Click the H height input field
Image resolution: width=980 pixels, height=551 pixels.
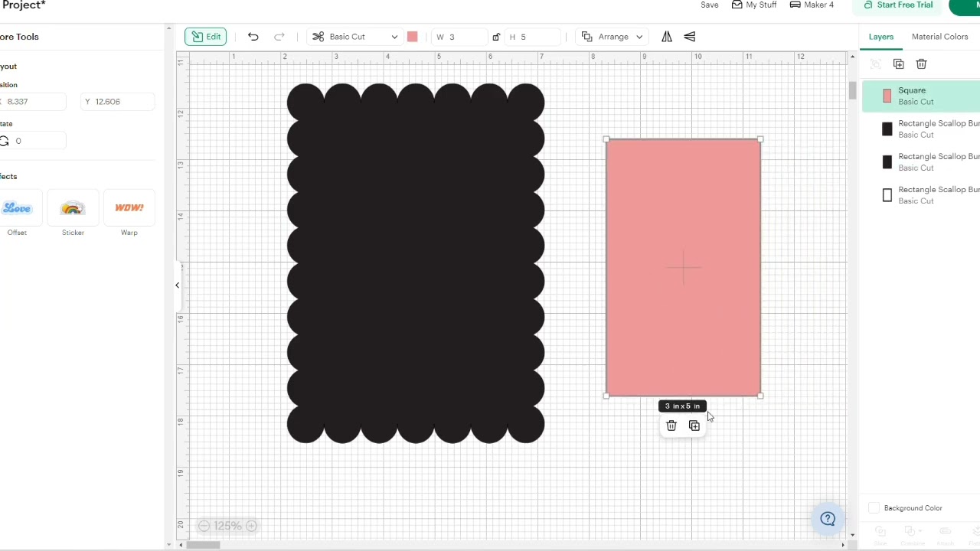[x=533, y=37]
